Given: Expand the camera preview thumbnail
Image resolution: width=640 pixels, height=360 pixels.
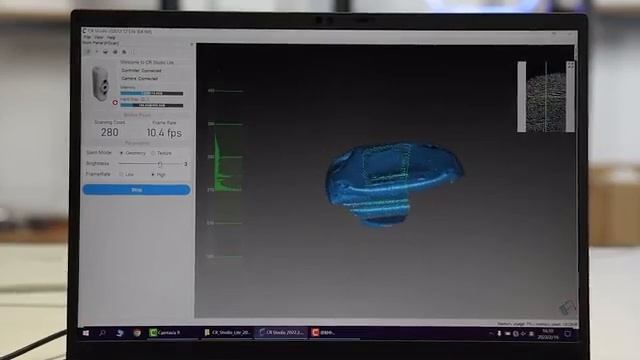Looking at the screenshot, I should click(x=570, y=65).
